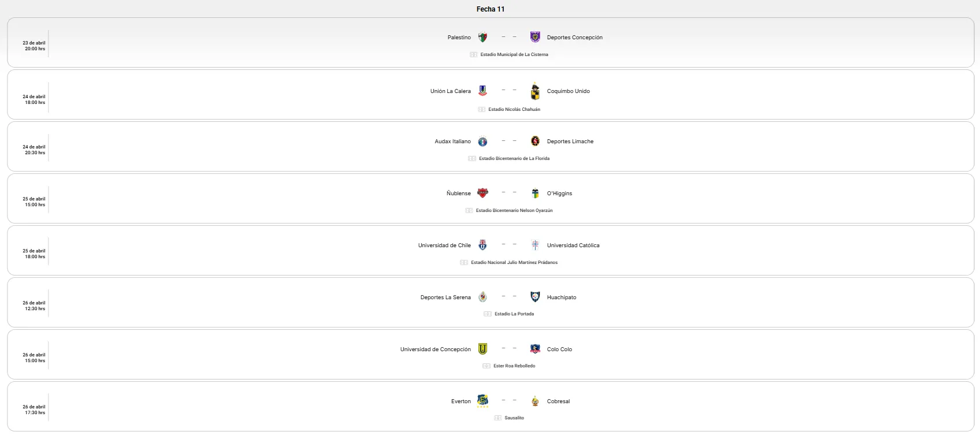
Task: Open the Cobresal team link
Action: click(558, 401)
